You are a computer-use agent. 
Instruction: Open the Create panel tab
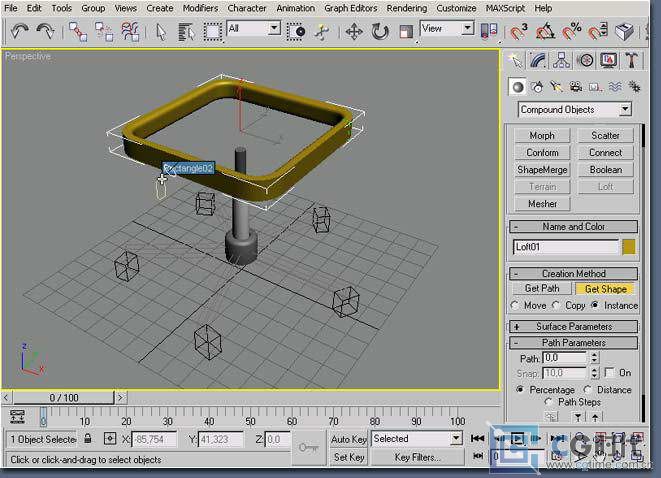pos(516,61)
